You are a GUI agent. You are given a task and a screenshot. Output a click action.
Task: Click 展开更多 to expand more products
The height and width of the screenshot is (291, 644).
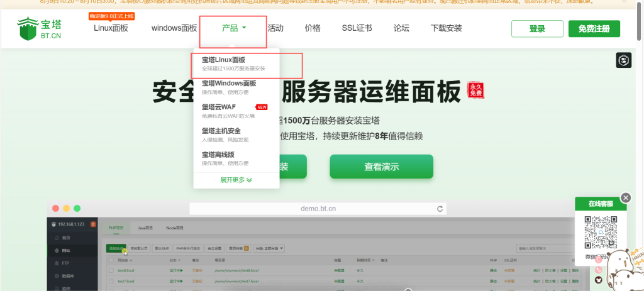[236, 180]
